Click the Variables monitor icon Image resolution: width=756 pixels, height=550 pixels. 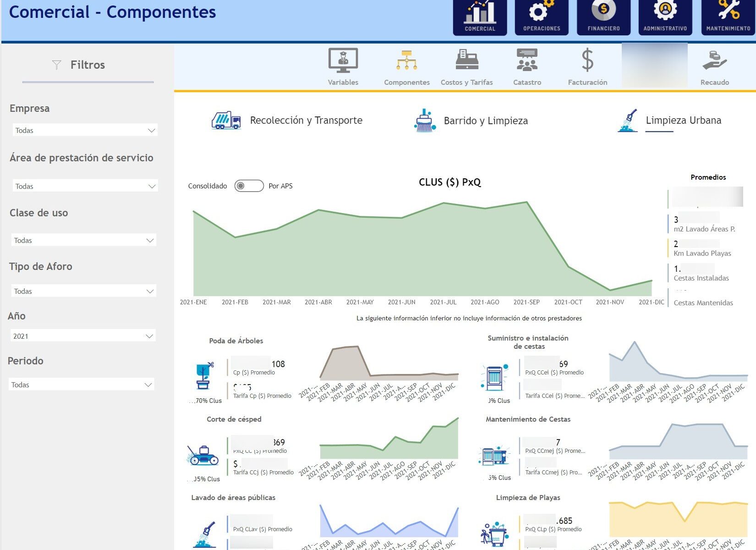pos(343,61)
